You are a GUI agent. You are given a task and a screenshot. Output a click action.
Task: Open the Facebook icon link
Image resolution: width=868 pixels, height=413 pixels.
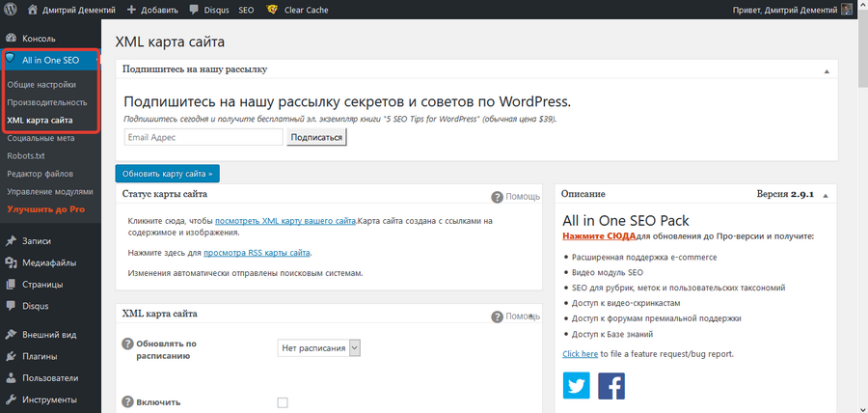click(611, 385)
